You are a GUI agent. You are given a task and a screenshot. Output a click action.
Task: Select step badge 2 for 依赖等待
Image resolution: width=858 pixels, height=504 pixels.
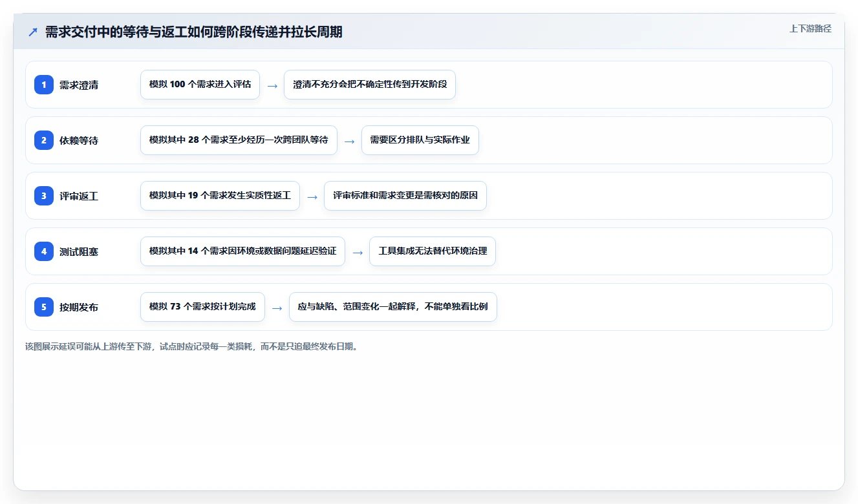[44, 140]
